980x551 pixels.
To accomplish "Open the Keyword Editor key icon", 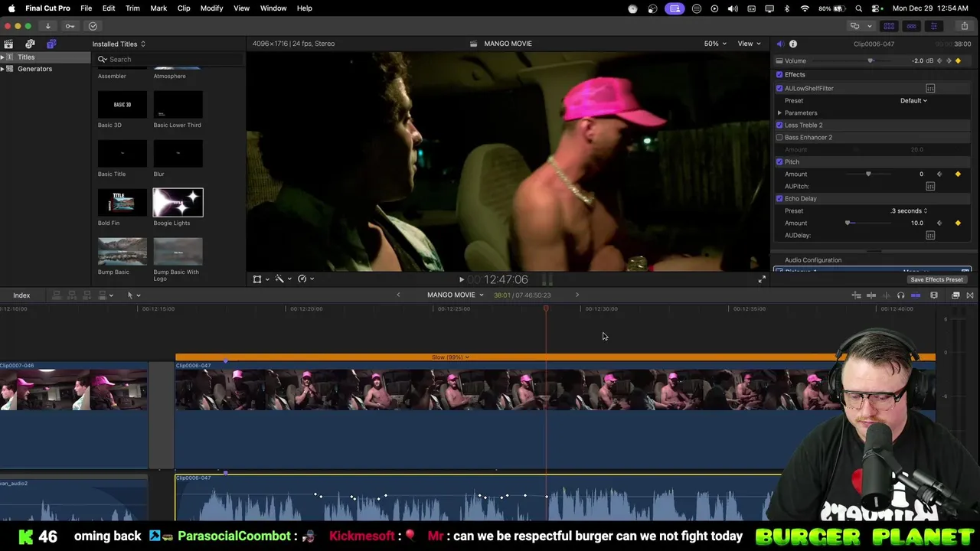I will click(x=70, y=26).
